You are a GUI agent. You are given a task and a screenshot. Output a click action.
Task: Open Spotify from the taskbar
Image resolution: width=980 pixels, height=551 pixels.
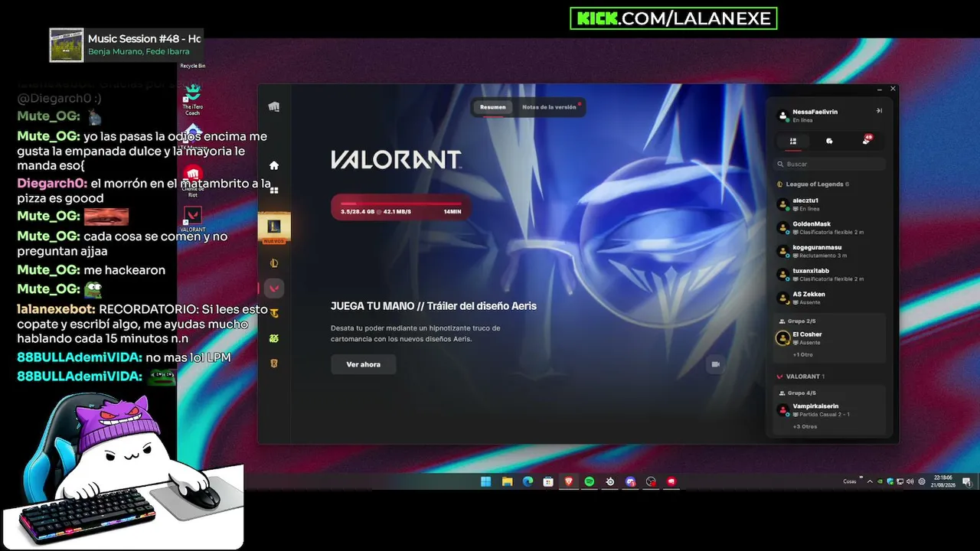click(590, 481)
